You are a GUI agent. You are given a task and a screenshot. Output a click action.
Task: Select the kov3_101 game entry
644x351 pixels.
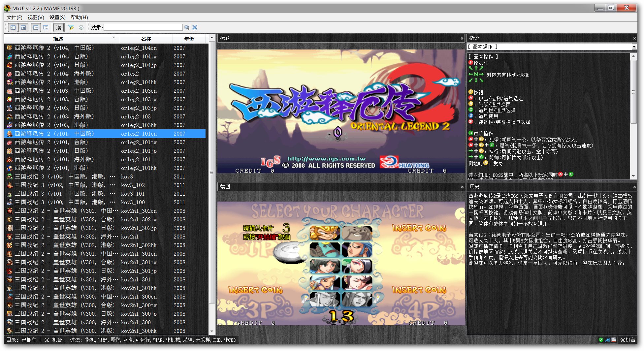(105, 194)
